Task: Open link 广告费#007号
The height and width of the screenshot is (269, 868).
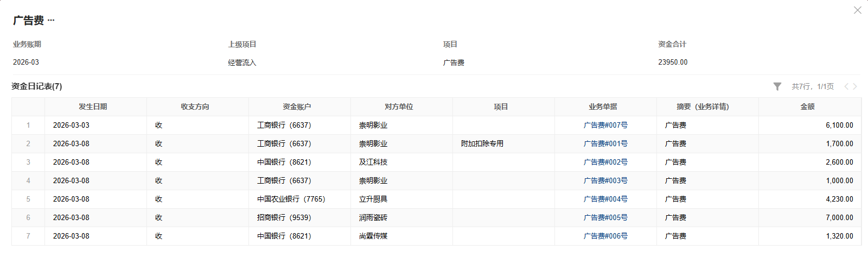Action: (x=605, y=125)
